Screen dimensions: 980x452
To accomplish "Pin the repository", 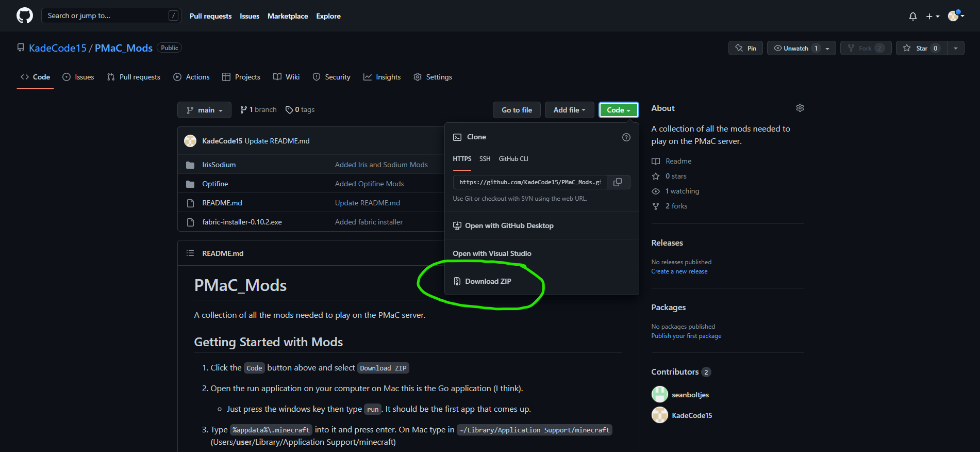I will click(x=745, y=48).
